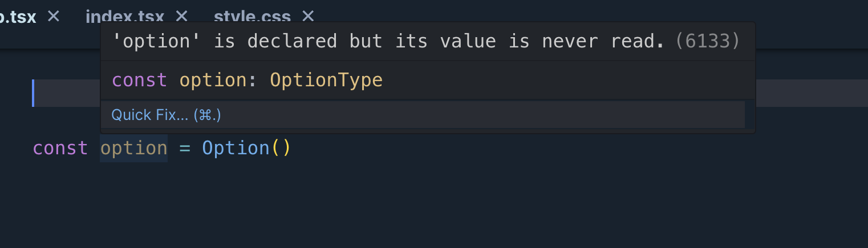The height and width of the screenshot is (248, 868).
Task: Click the highlighted empty current line in editor
Action: point(450,93)
